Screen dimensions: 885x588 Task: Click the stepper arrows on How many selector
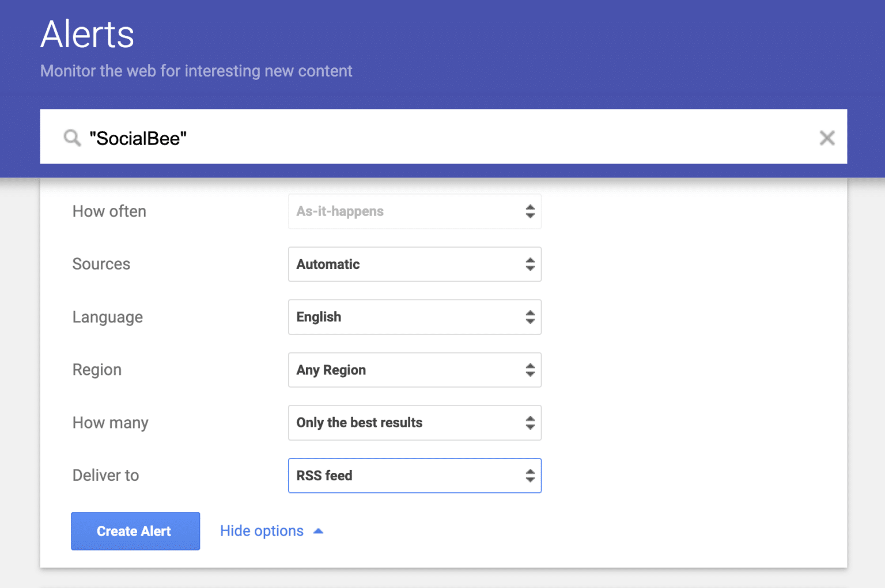click(530, 423)
